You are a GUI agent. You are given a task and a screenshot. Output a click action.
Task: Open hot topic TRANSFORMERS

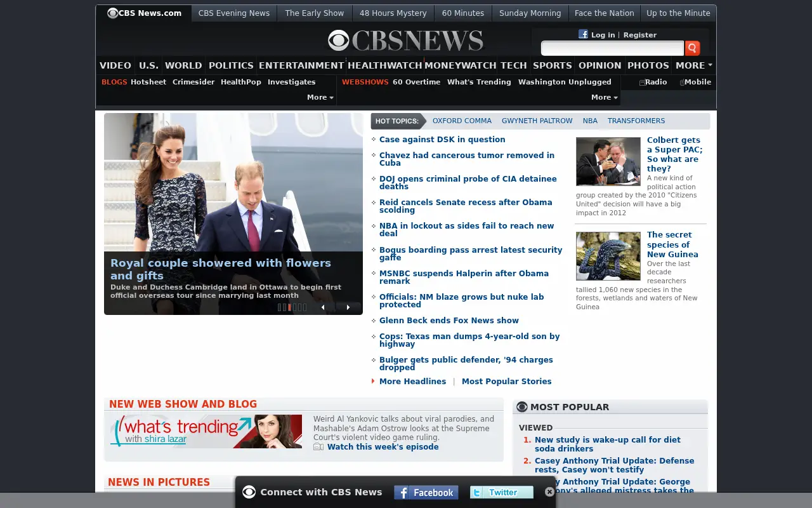(636, 121)
